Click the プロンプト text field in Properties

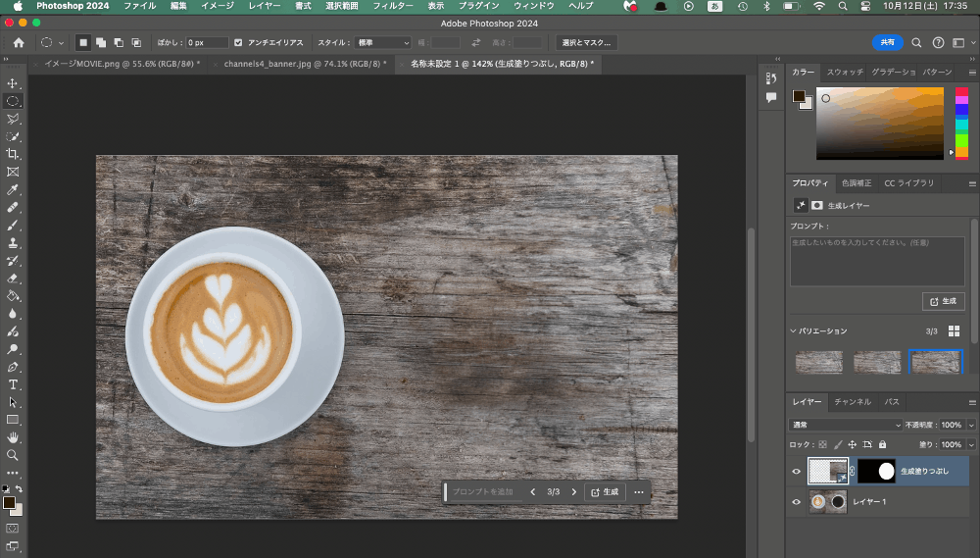point(877,261)
